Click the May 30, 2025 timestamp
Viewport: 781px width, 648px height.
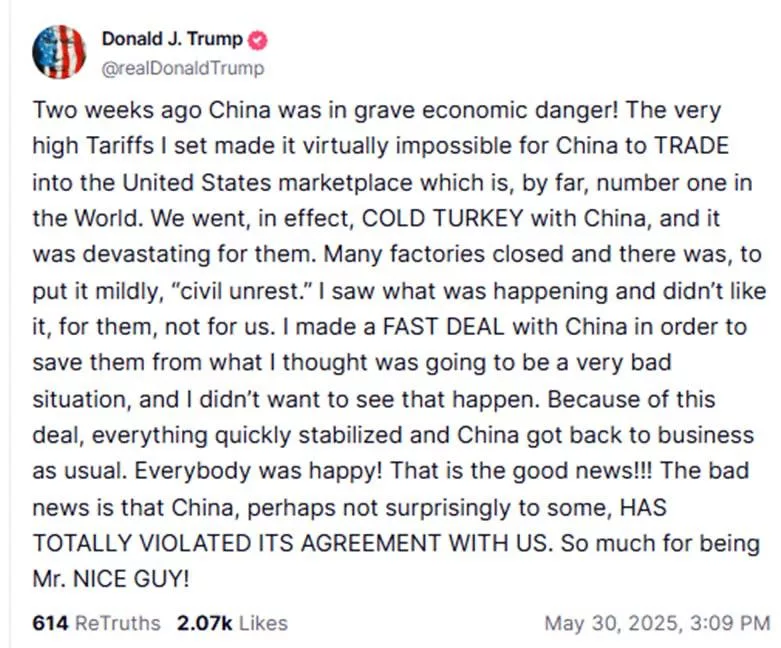point(657,623)
